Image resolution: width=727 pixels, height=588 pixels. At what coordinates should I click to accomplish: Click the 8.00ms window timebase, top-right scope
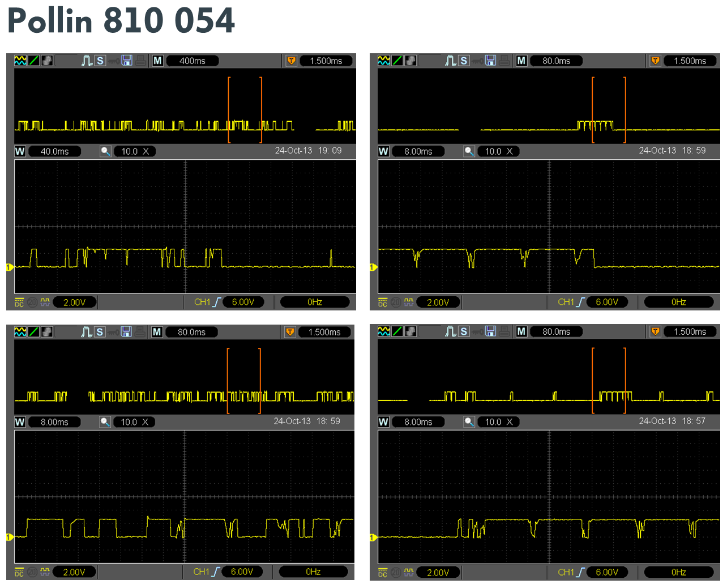click(x=418, y=151)
